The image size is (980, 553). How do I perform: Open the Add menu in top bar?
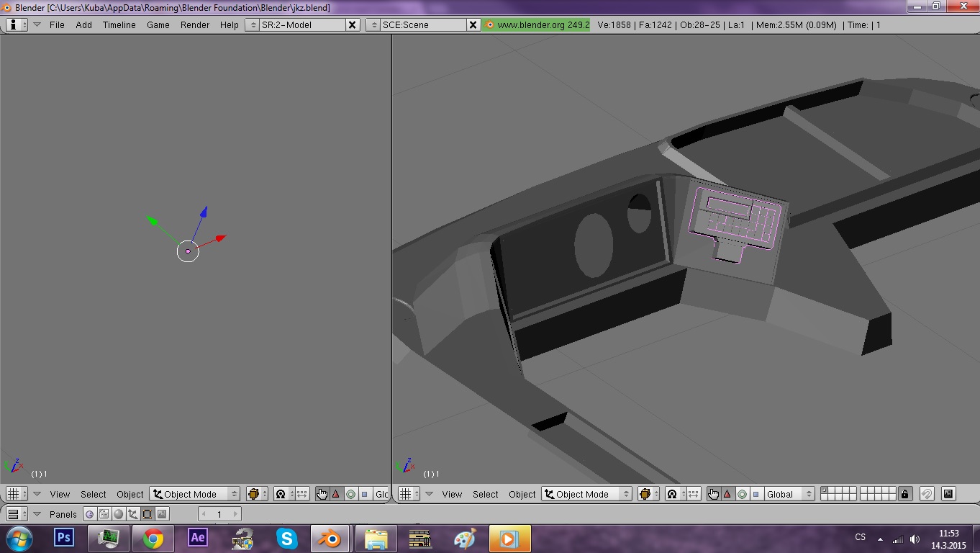pyautogui.click(x=84, y=24)
